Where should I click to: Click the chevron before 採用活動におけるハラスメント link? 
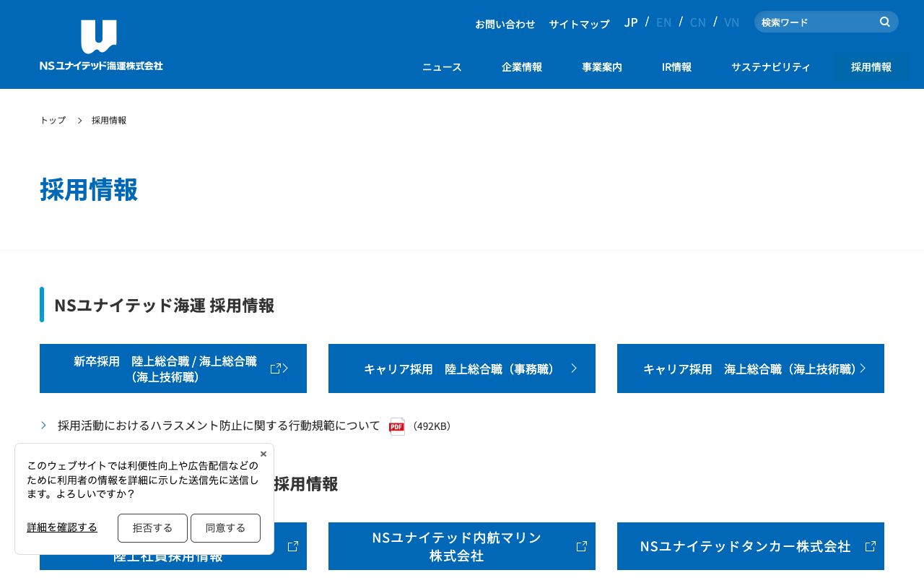point(44,426)
